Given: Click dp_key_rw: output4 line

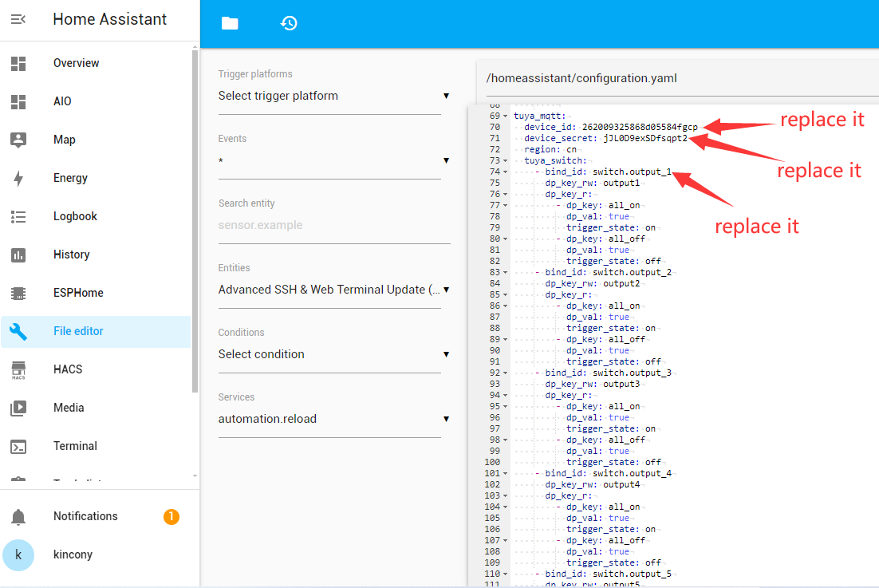Looking at the screenshot, I should [593, 485].
